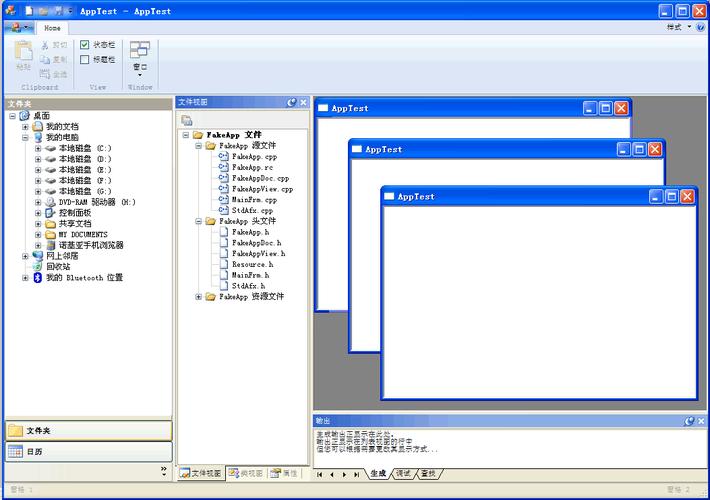Viewport: 710px width, 500px height.
Task: Go to first output tab arrow
Action: (x=320, y=474)
